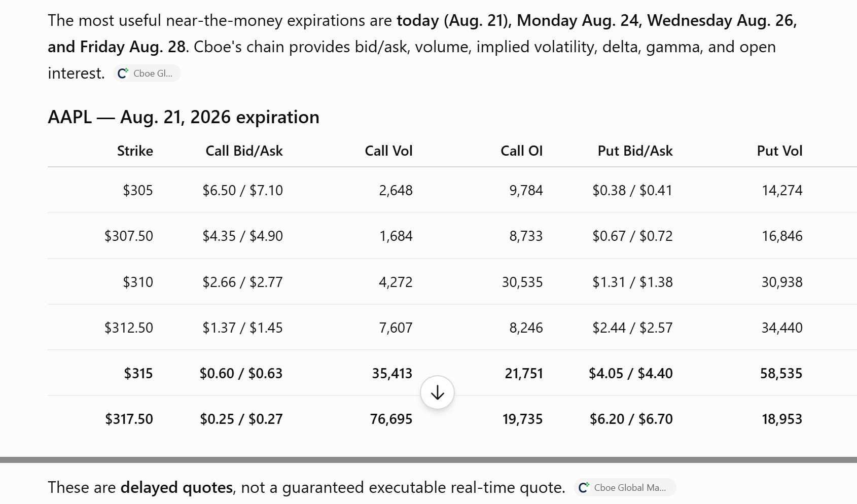This screenshot has width=857, height=504.
Task: Select the Call Bid/Ask column header
Action: click(244, 151)
